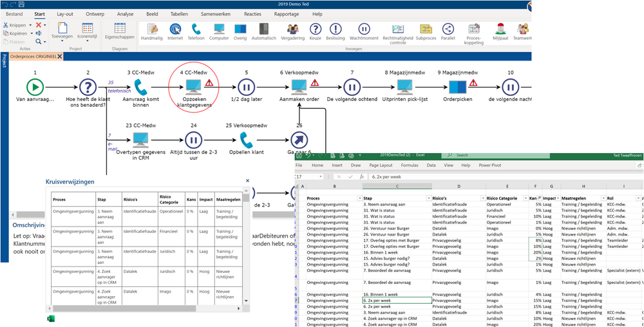Click the Excel export icon below Kruisverwijzingen
644x327 pixels.
point(52,319)
